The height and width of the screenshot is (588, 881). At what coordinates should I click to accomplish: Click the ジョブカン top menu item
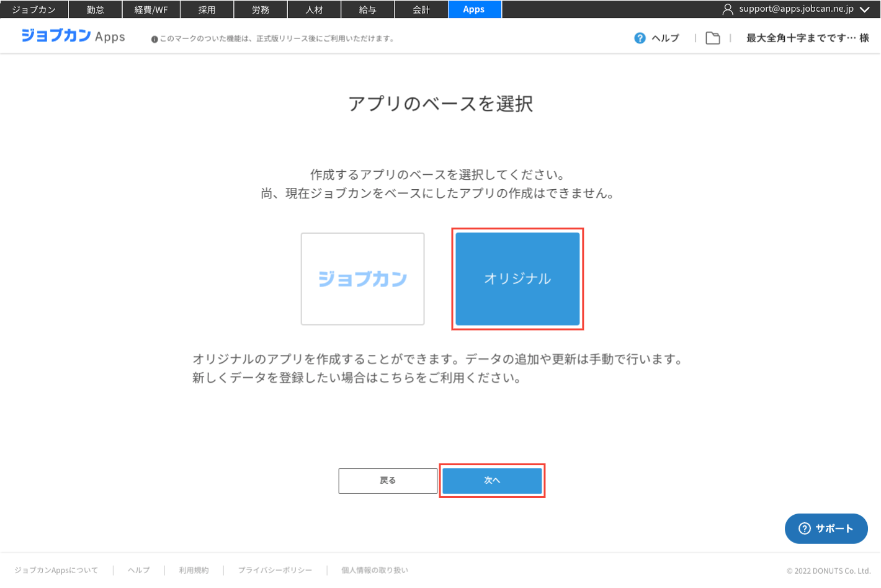(34, 9)
